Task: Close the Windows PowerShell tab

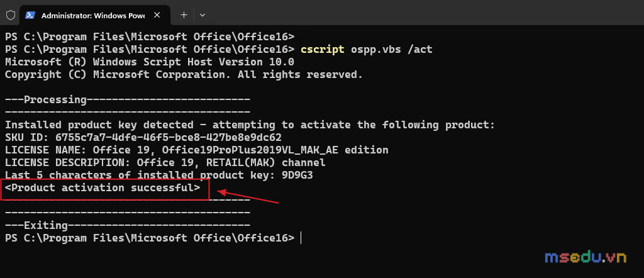Action: point(157,15)
